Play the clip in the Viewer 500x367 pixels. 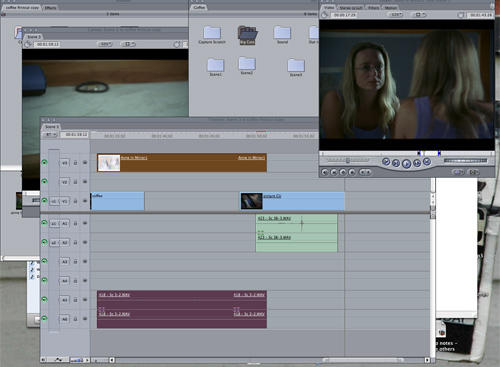click(406, 163)
